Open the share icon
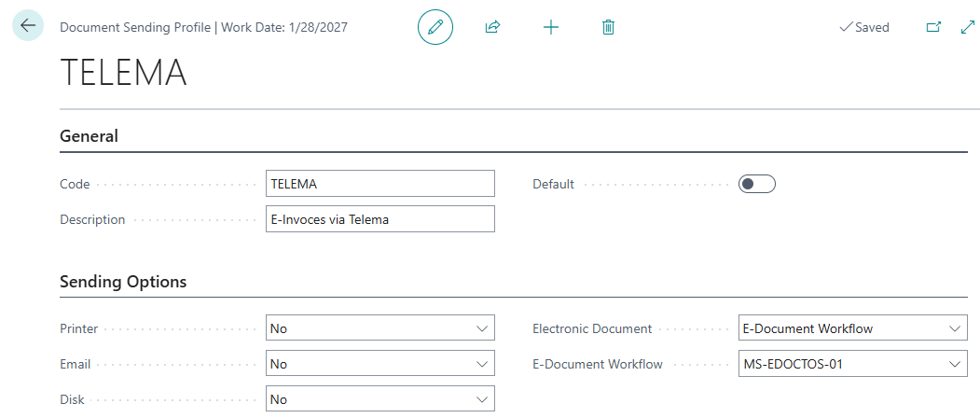Screen dimensions: 980x418 point(492,27)
